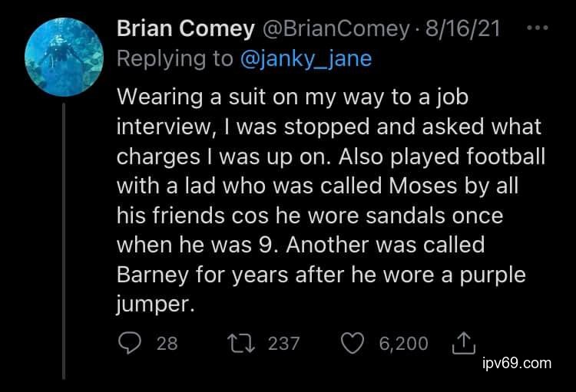The height and width of the screenshot is (392, 576).
Task: Open the three-dot more options menu
Action: click(x=539, y=28)
